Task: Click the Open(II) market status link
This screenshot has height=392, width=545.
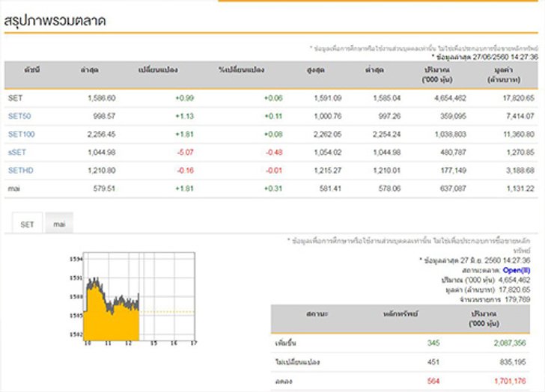Action: pos(517,270)
